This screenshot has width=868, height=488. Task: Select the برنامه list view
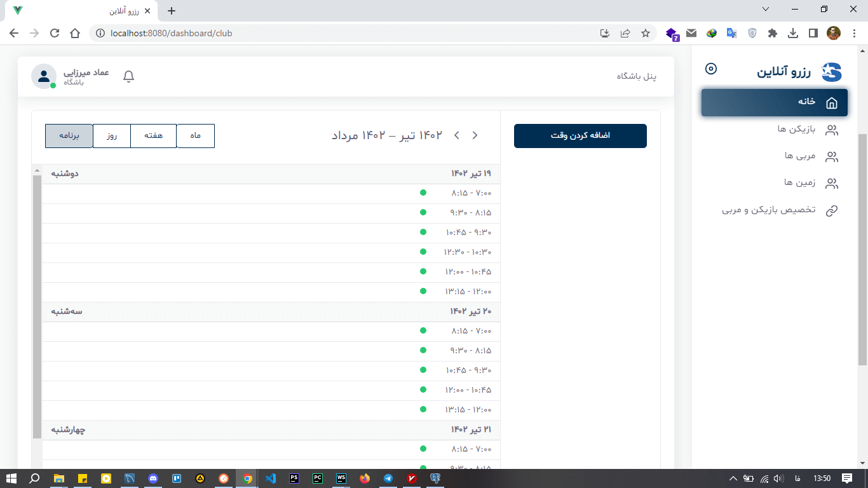click(69, 136)
